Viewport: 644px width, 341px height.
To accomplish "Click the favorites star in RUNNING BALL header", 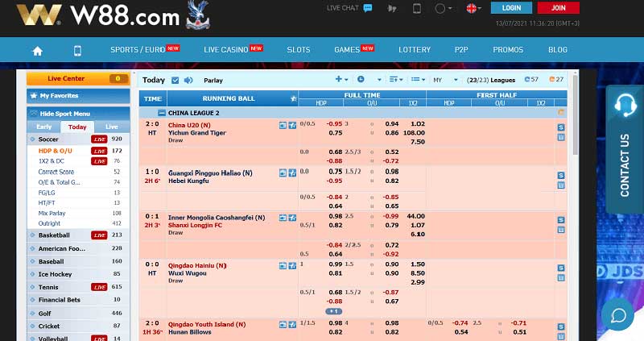I will coord(293,98).
